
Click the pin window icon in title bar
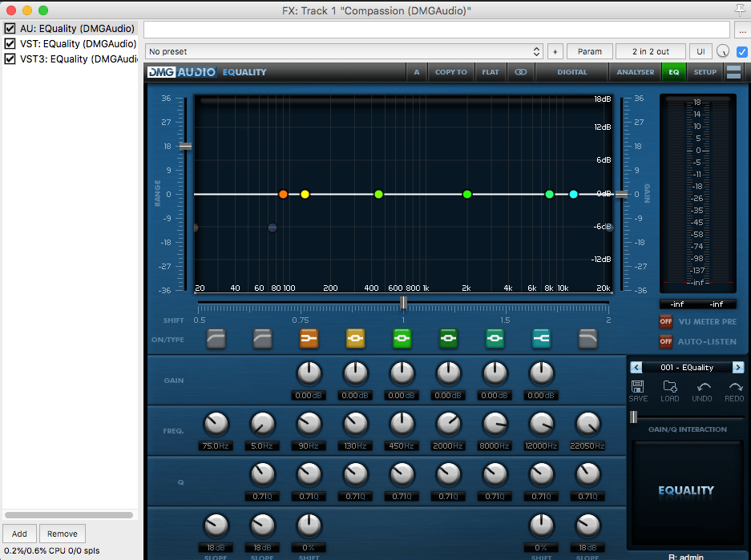tap(740, 10)
